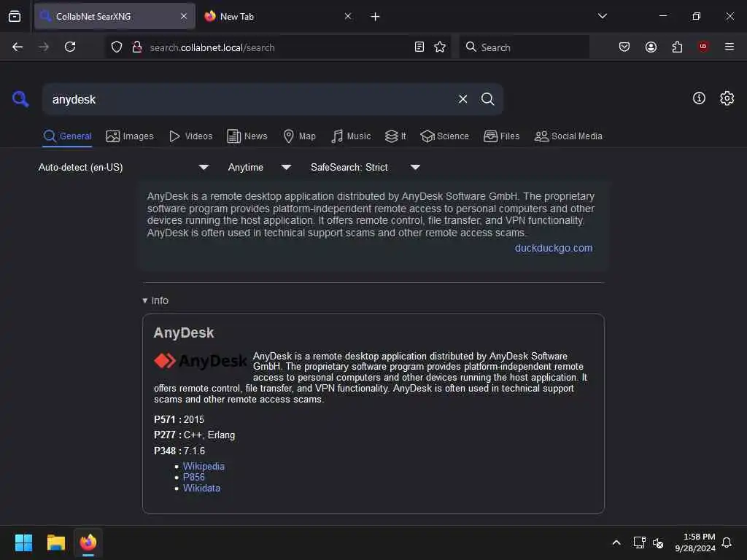Click the anydesk search query field
747x560 pixels.
pos(250,99)
